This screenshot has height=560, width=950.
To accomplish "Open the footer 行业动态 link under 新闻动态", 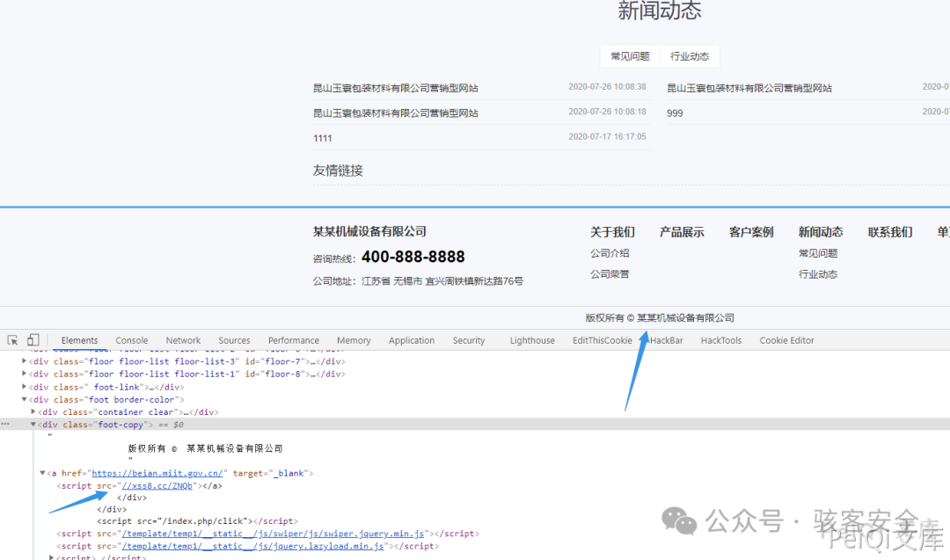I will [818, 274].
